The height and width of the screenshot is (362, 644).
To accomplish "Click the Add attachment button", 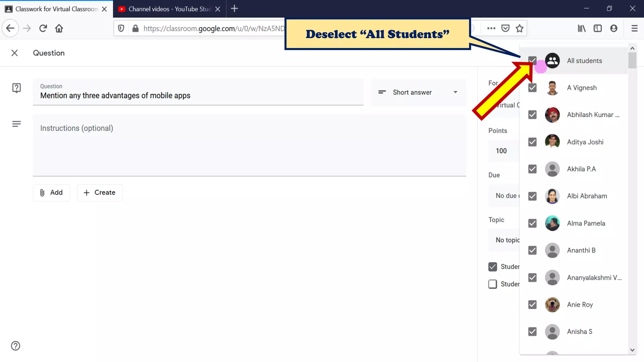I will click(x=51, y=193).
